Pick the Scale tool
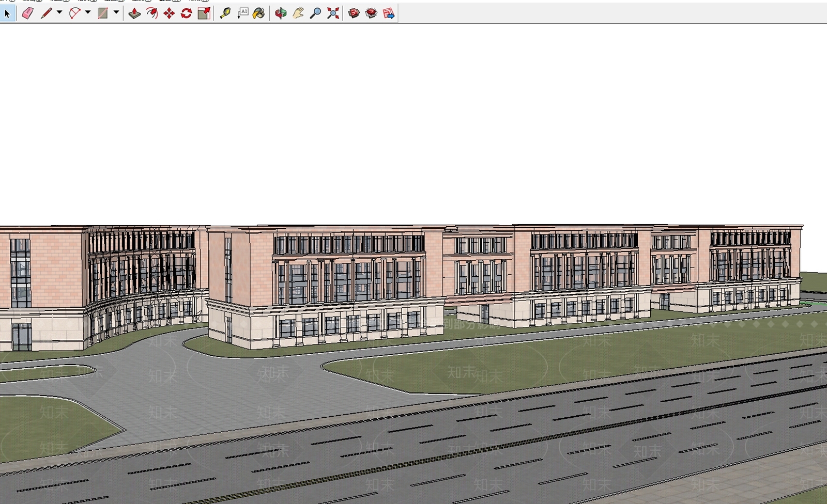The height and width of the screenshot is (504, 827). (204, 13)
